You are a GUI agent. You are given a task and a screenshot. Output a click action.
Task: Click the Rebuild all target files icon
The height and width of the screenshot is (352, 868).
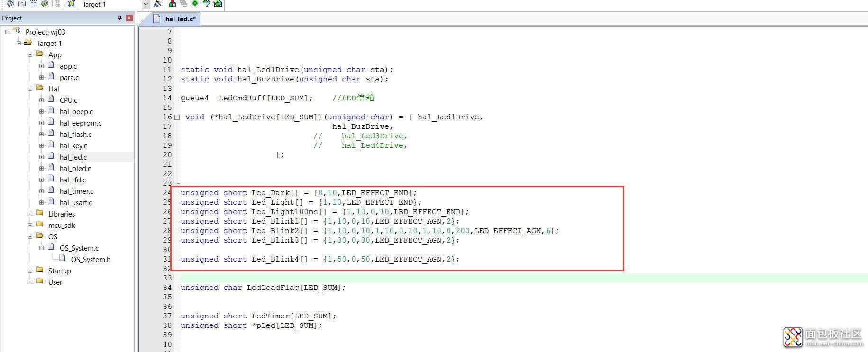point(33,4)
